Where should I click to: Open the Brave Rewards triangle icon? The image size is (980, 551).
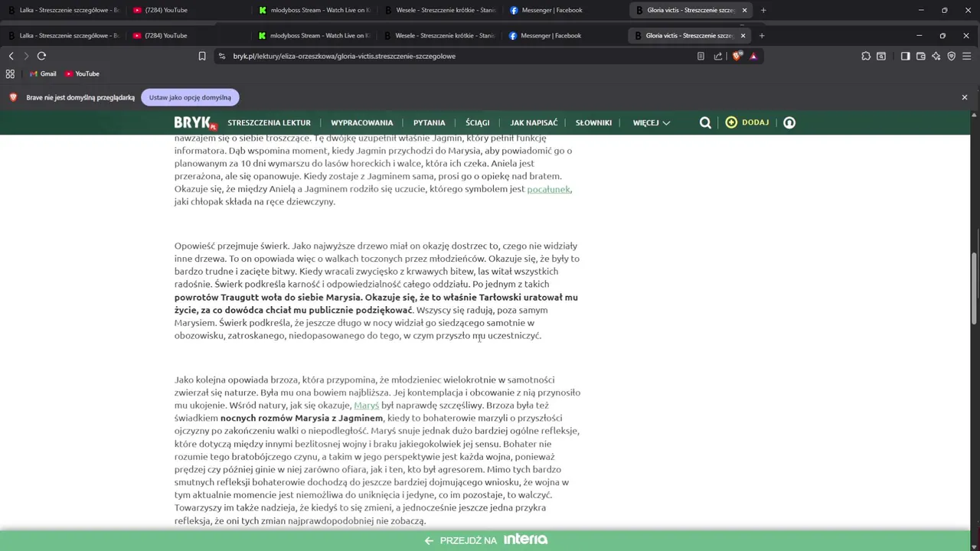pos(753,56)
